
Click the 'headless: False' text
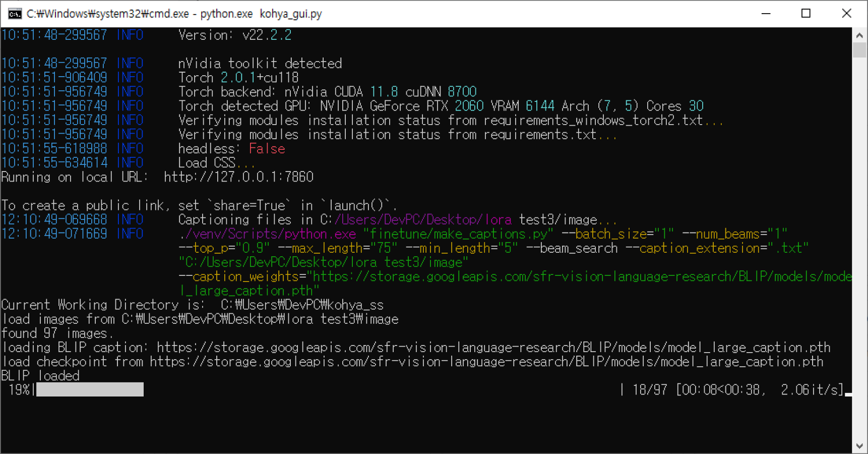[232, 149]
